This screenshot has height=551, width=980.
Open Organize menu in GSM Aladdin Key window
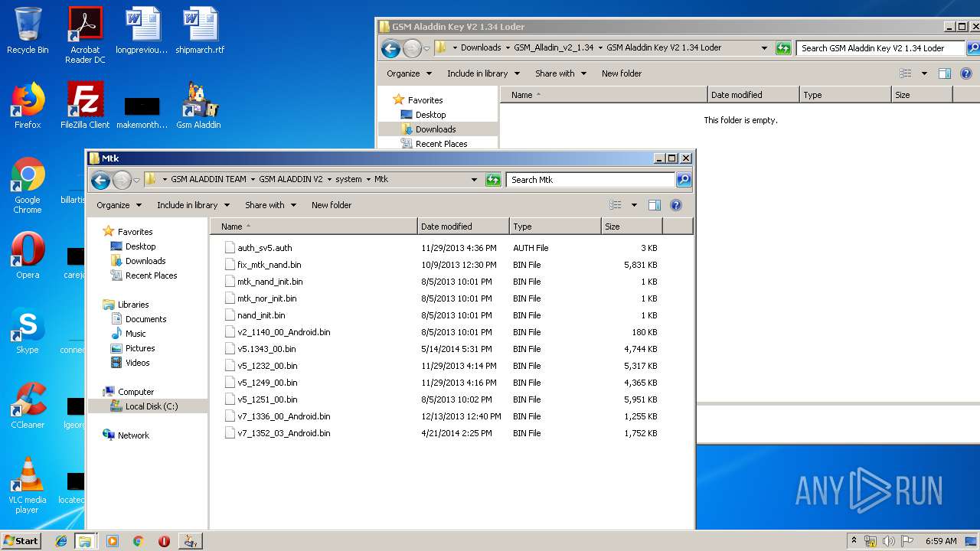pos(409,73)
